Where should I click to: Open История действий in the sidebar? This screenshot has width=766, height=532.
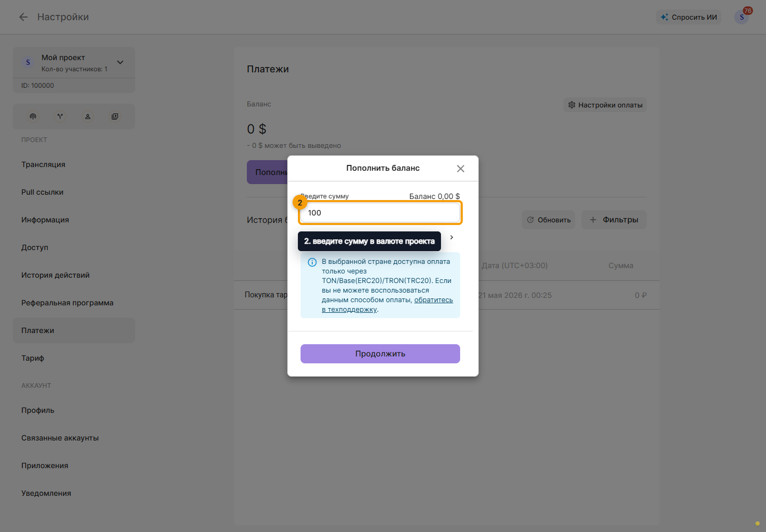click(x=74, y=275)
